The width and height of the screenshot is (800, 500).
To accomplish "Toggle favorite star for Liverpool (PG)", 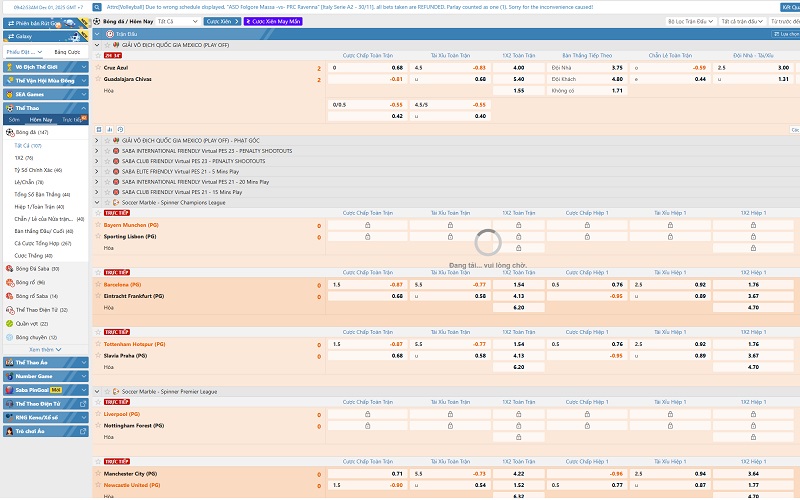I will (x=99, y=412).
